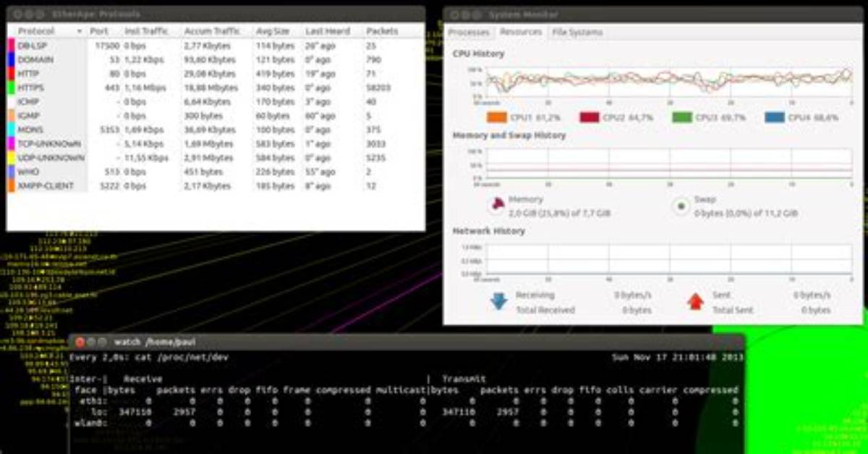Image resolution: width=868 pixels, height=454 pixels.
Task: Click the blue Receiving down-arrow icon
Action: 499,302
